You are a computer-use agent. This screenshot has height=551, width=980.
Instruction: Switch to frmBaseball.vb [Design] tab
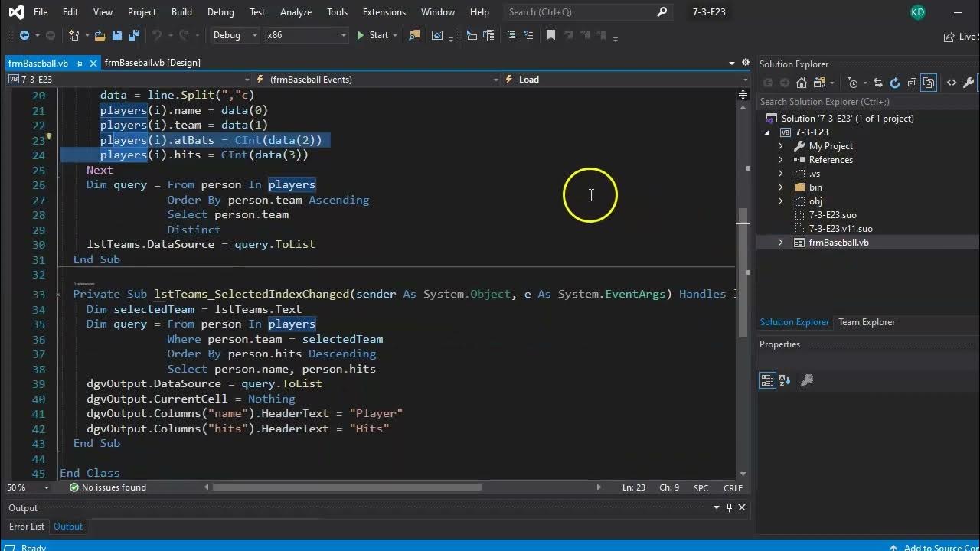pyautogui.click(x=152, y=63)
